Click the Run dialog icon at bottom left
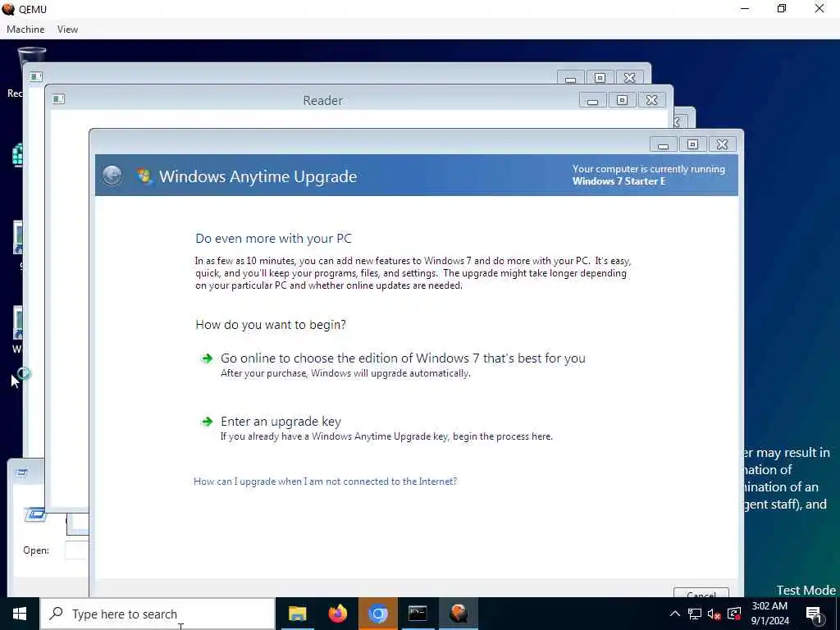 [34, 515]
